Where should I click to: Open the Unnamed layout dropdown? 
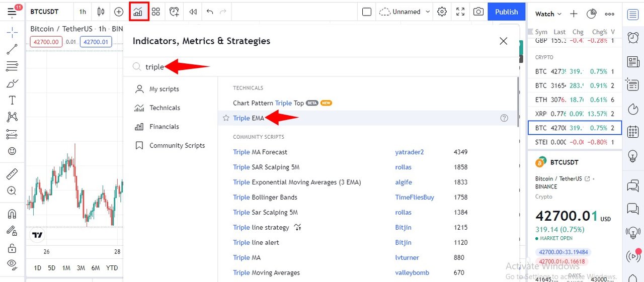click(x=406, y=12)
